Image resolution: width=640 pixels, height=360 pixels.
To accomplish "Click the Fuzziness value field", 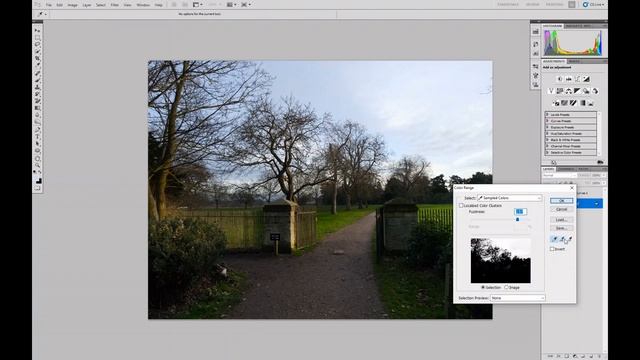I will [x=520, y=211].
